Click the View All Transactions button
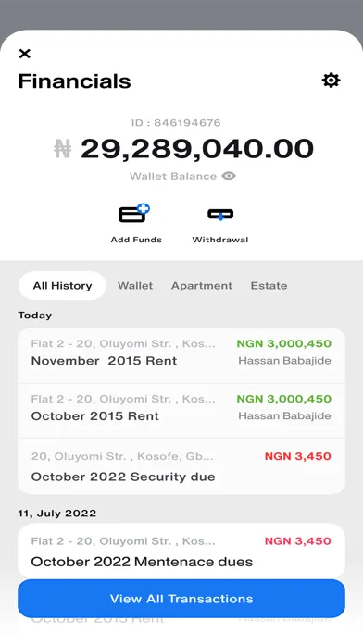The height and width of the screenshot is (644, 363). click(181, 599)
